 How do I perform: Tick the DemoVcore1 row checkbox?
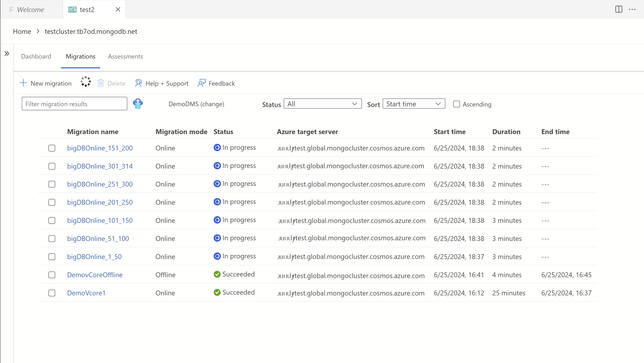[52, 293]
